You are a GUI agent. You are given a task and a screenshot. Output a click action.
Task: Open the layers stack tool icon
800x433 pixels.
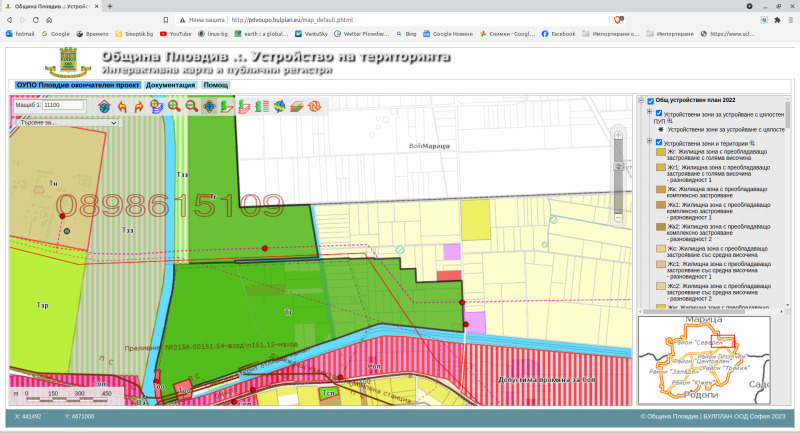297,105
